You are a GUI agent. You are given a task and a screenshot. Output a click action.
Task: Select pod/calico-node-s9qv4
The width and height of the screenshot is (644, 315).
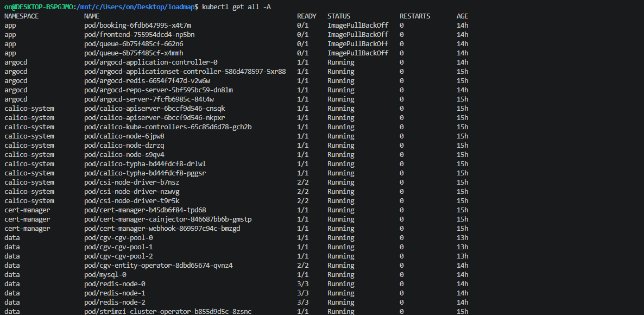pos(124,154)
